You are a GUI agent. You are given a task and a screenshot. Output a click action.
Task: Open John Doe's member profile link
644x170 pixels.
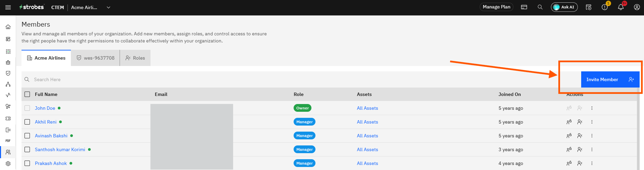45,108
